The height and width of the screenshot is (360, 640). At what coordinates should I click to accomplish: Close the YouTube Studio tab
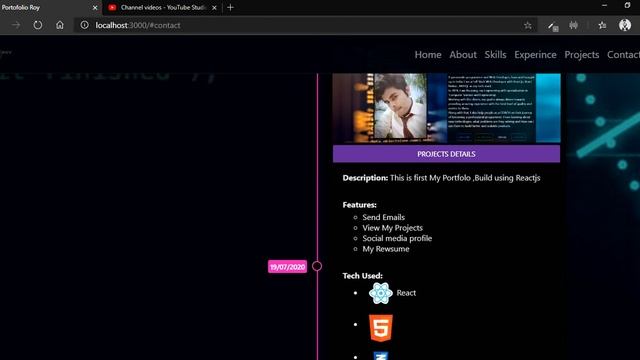(214, 7)
